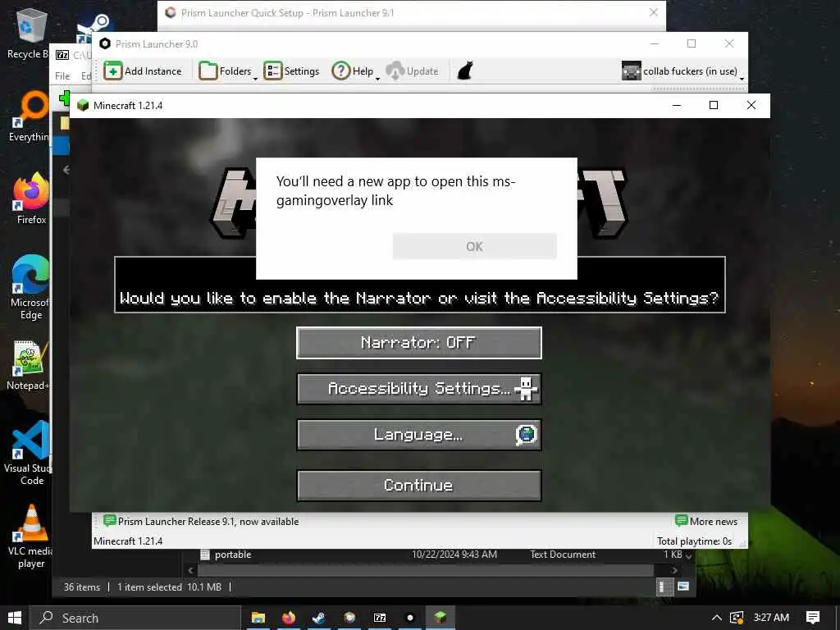
Task: Click the Prism Launcher hexagon taskbar icon
Action: click(410, 618)
